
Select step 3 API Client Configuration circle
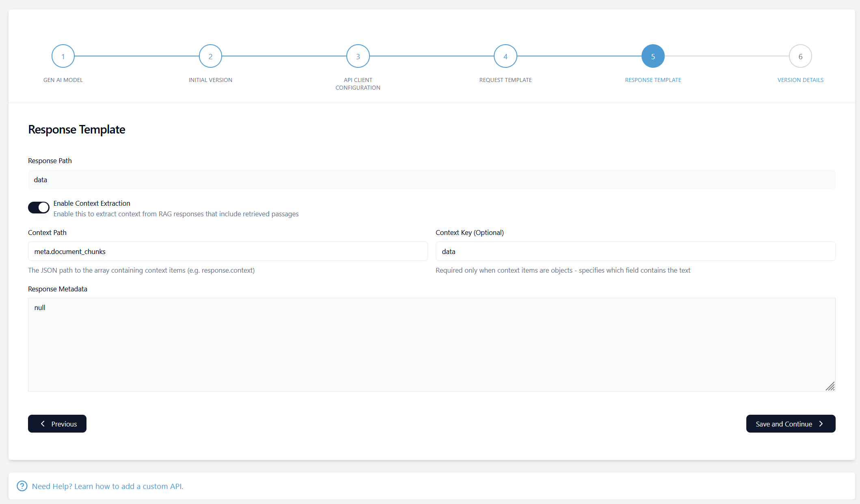358,56
